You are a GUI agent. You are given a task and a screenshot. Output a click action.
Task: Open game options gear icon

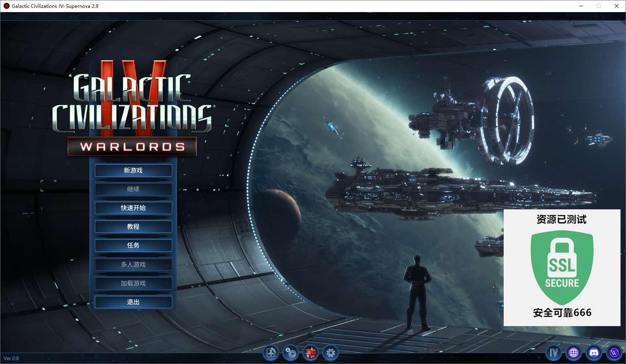[x=331, y=353]
